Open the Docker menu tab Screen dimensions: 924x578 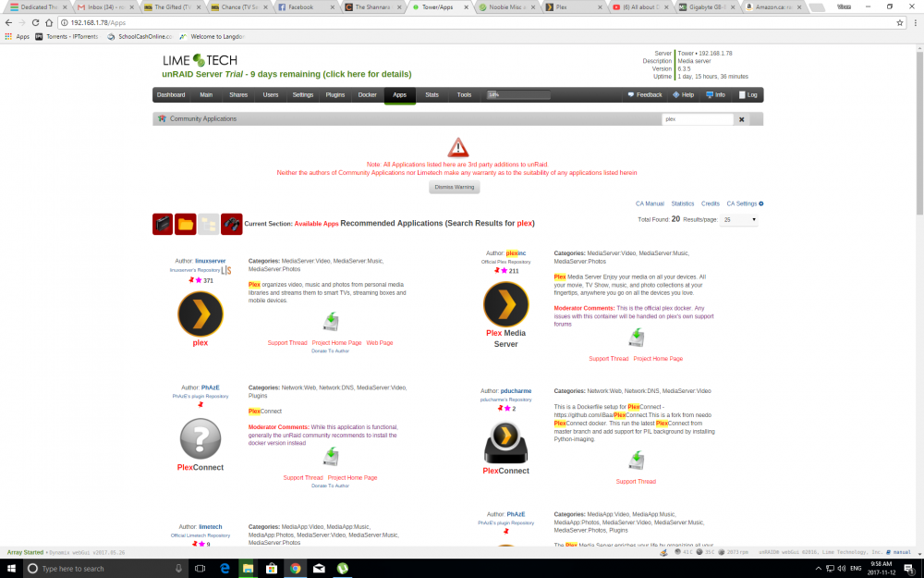367,95
